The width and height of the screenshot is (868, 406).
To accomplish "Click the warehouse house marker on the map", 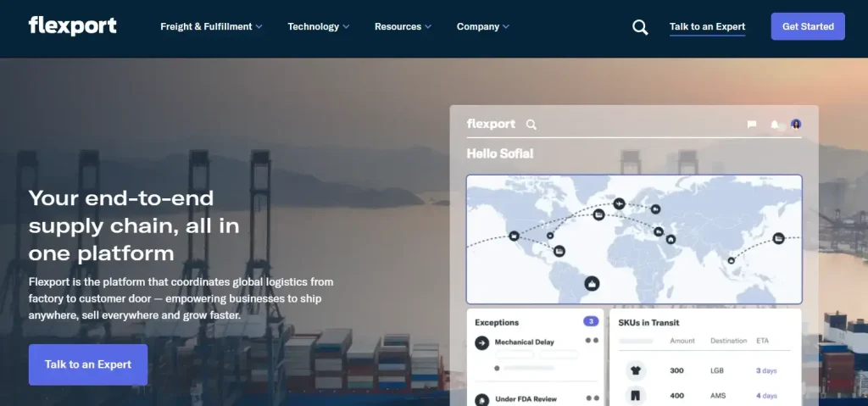I will click(671, 240).
